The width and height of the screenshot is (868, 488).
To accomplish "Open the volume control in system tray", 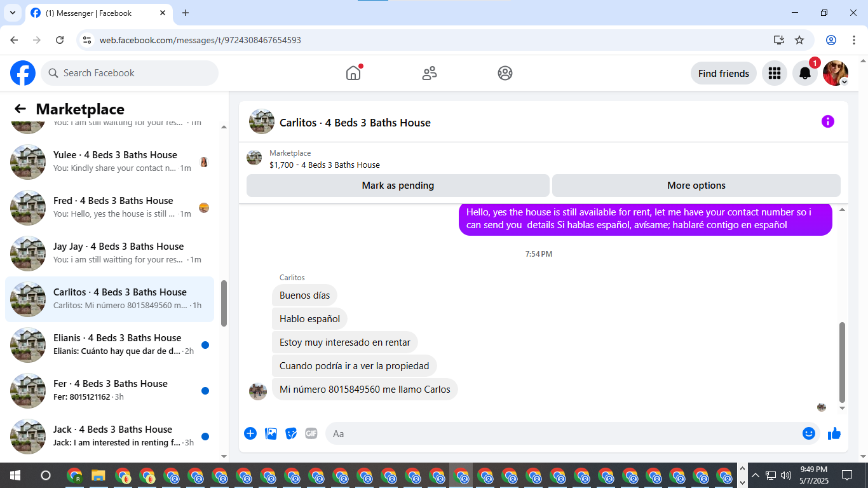I will click(x=786, y=475).
